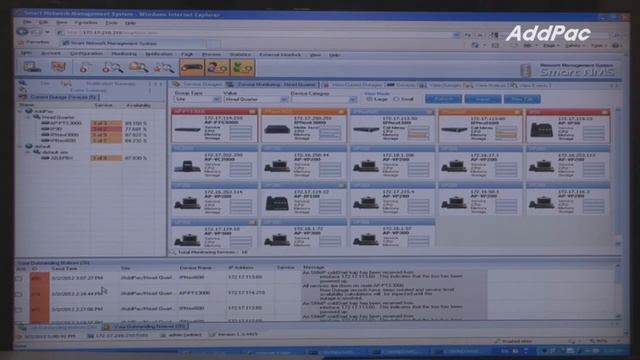
Task: Click Internet Explorer back button
Action: click(x=22, y=31)
